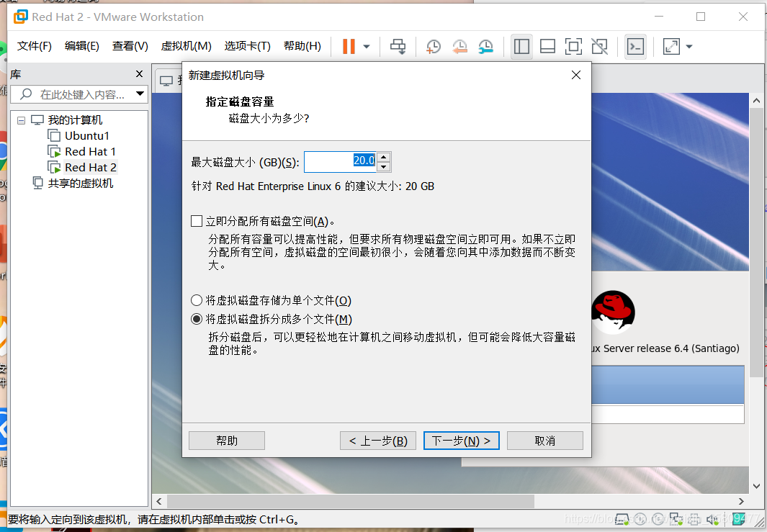Image resolution: width=767 pixels, height=532 pixels.
Task: Click the printer status bar icon
Action: coord(695,519)
